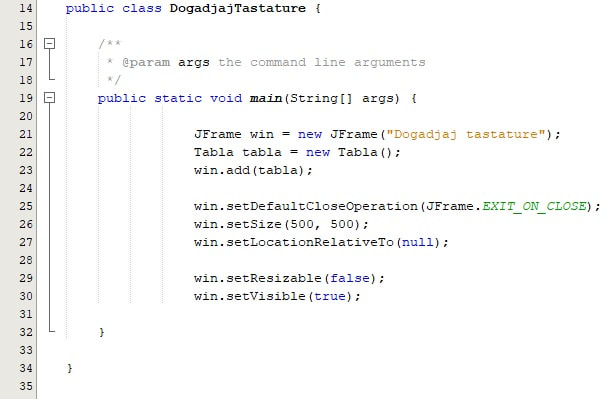Click the main method name
Image resolution: width=609 pixels, height=399 pixels.
[x=266, y=98]
